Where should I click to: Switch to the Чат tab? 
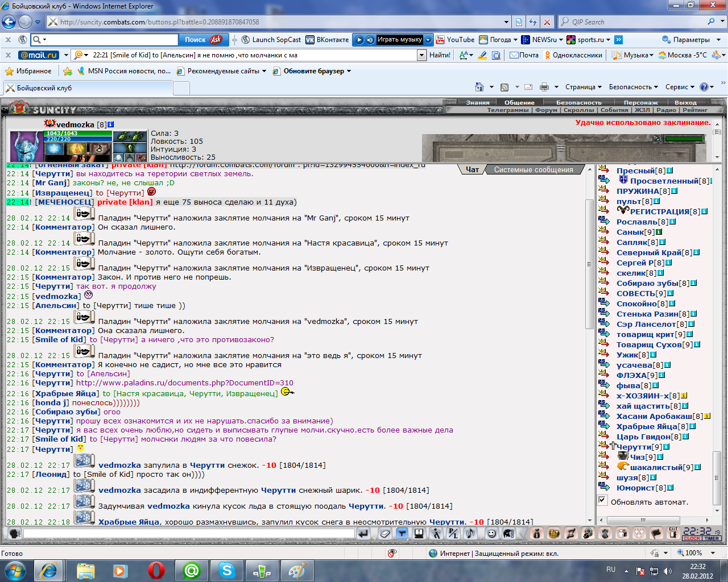(472, 169)
